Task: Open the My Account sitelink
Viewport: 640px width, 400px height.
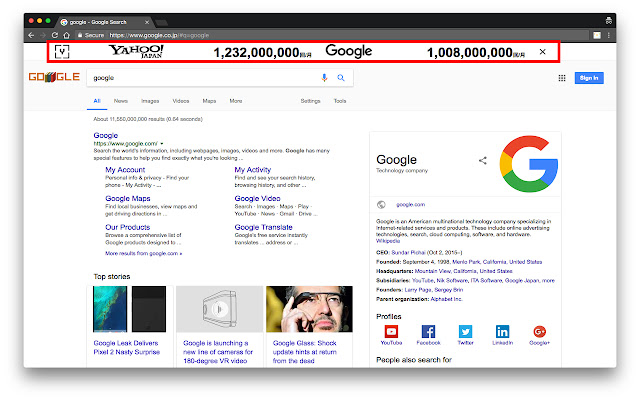Action: (x=125, y=170)
